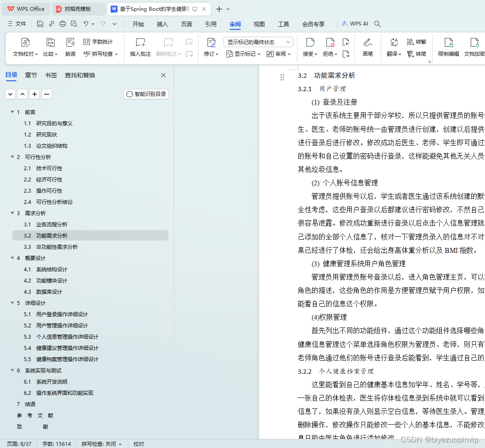Open the 找稻壳模板 window tab
Viewport: 485px width, 448px height.
pos(78,9)
